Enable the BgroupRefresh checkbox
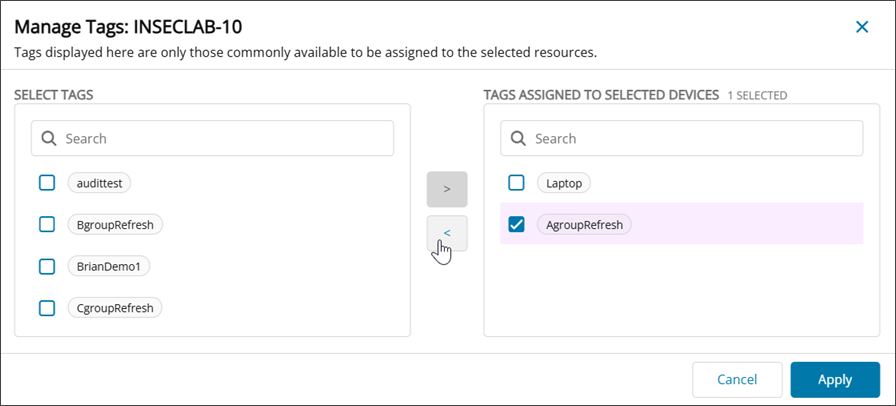Screen dimensions: 896x406 point(47,225)
